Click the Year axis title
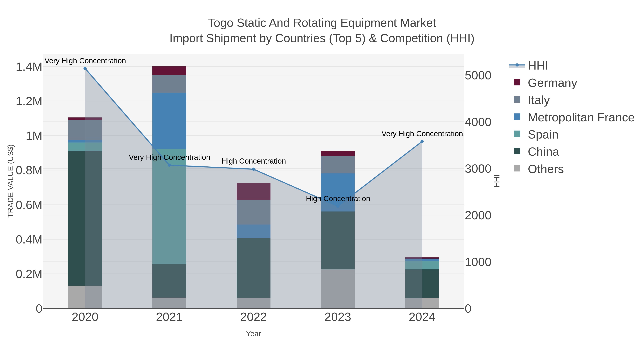Image resolution: width=644 pixels, height=362 pixels. click(253, 334)
